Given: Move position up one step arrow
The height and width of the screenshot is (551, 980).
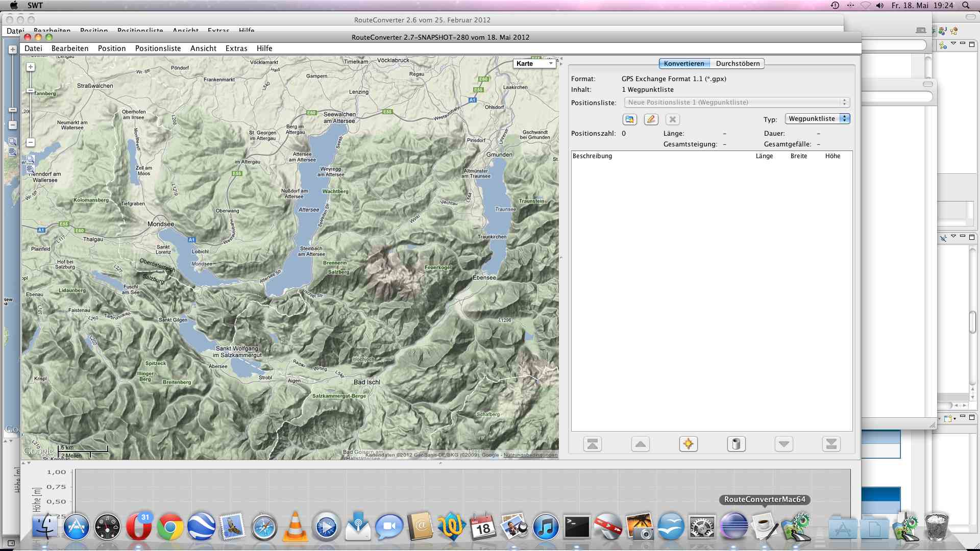Looking at the screenshot, I should [x=640, y=444].
